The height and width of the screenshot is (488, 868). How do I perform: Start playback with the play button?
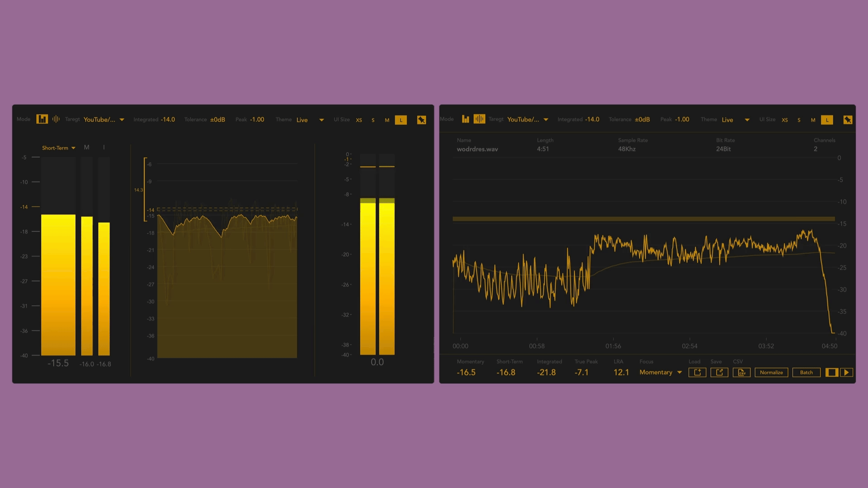click(846, 372)
